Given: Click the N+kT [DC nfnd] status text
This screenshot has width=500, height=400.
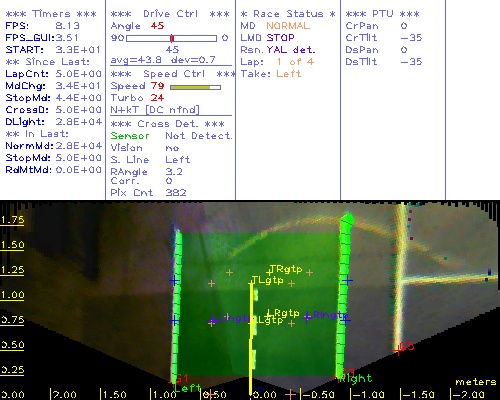Looking at the screenshot, I should pos(155,110).
